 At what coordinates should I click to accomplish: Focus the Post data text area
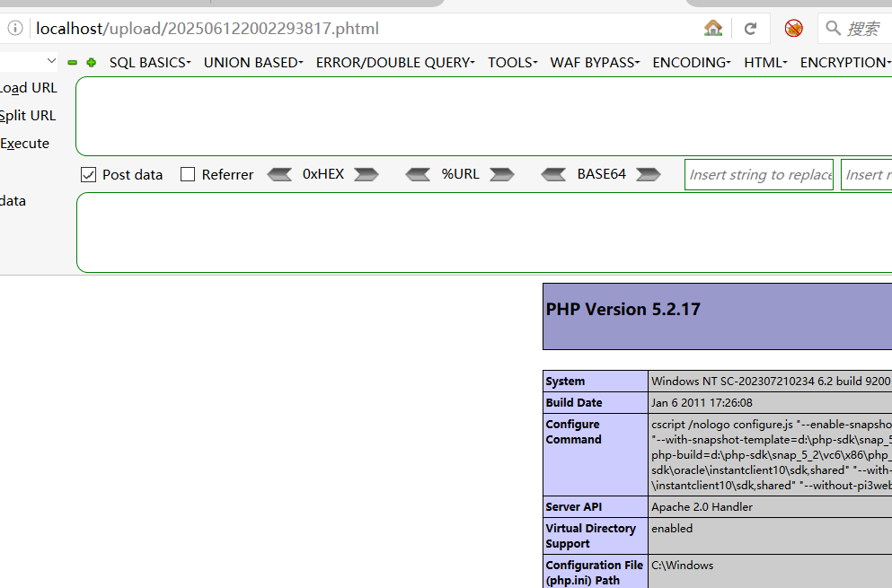pyautogui.click(x=484, y=233)
